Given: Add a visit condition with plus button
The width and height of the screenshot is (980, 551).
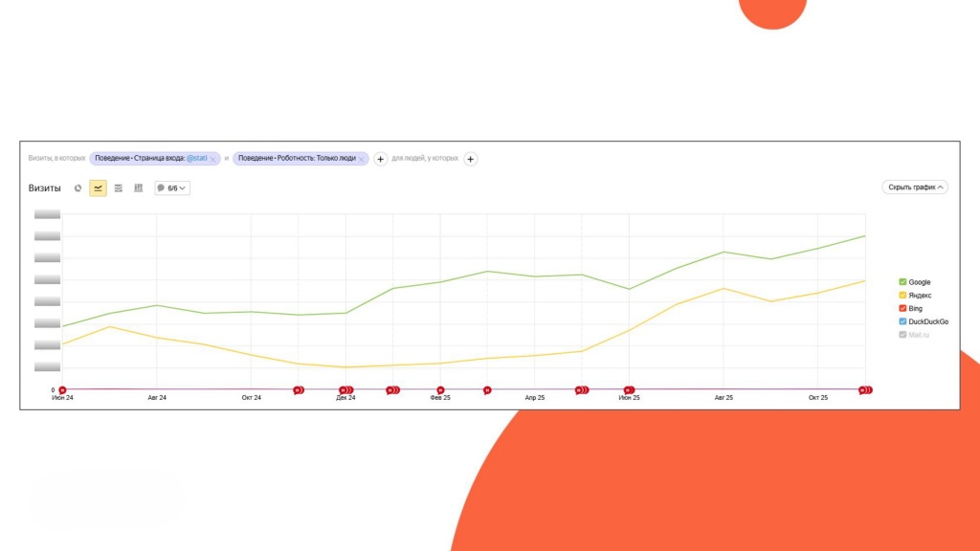Looking at the screenshot, I should click(x=380, y=159).
